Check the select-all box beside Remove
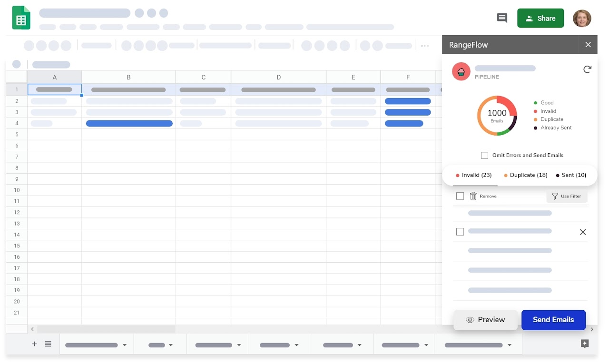Image resolution: width=609 pixels, height=364 pixels. [x=460, y=196]
